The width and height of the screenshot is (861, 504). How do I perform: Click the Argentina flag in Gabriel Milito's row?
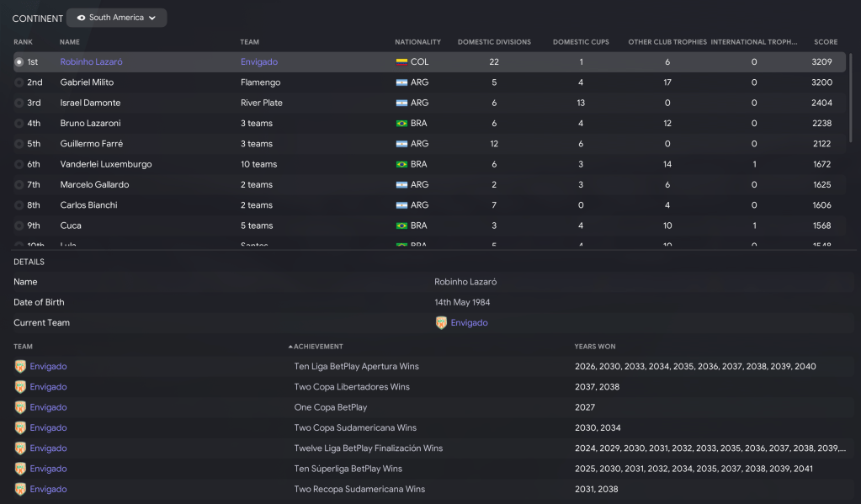click(x=401, y=82)
